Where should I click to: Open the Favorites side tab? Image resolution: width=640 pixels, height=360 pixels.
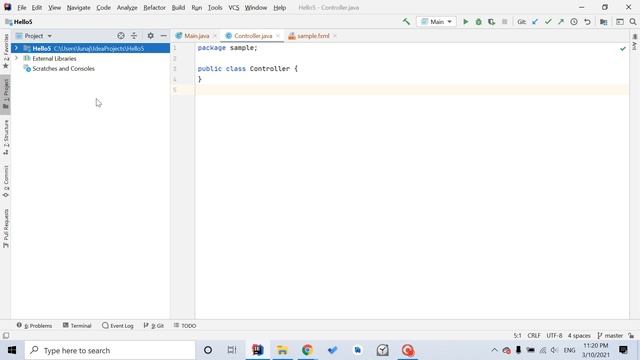(x=6, y=51)
